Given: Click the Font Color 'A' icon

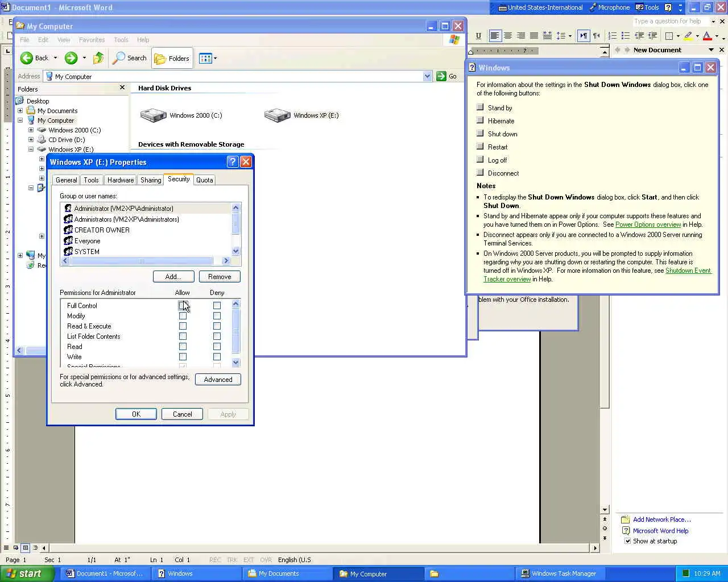Looking at the screenshot, I should pyautogui.click(x=707, y=36).
